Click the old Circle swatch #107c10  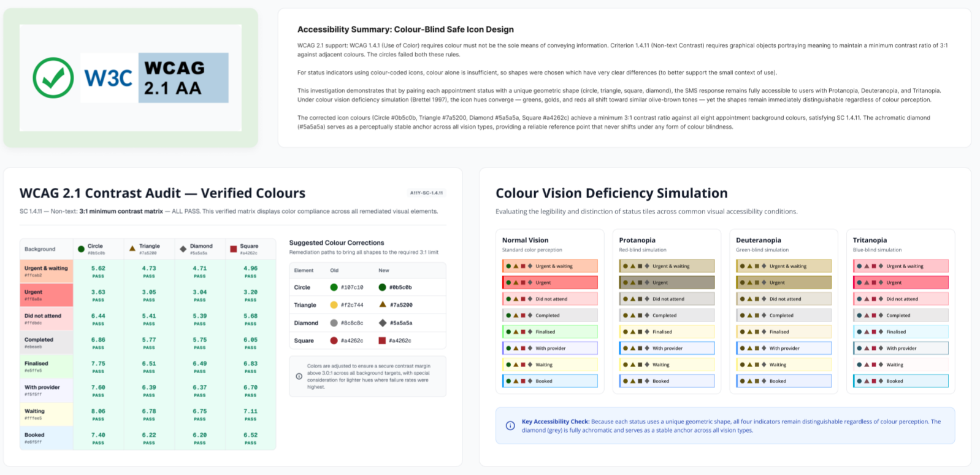334,287
